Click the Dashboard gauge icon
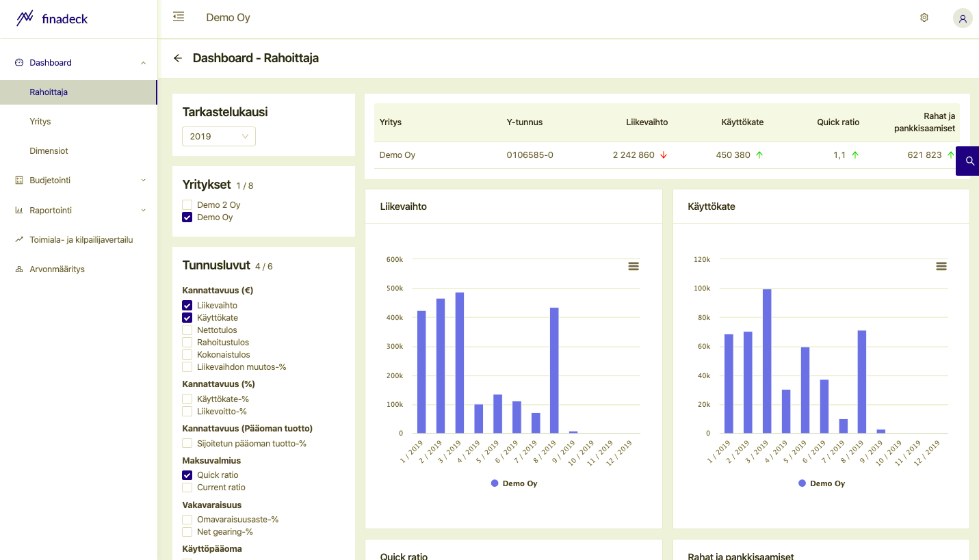This screenshot has height=560, width=979. (19, 62)
